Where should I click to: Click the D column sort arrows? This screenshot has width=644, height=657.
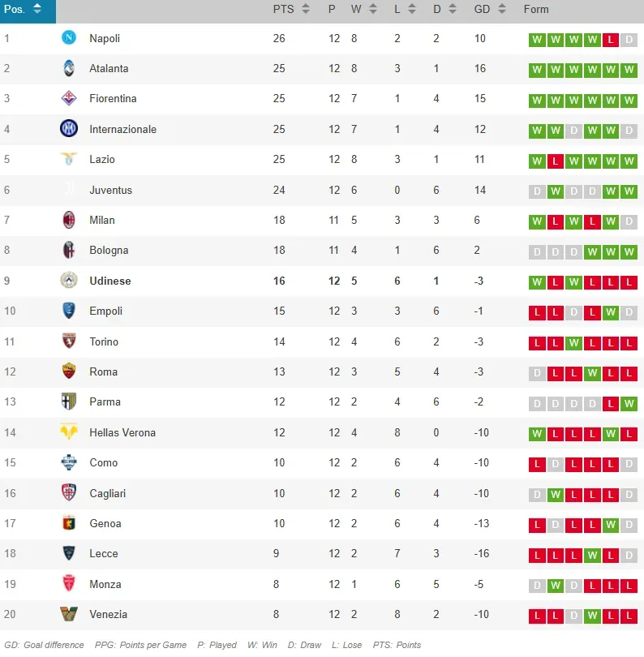point(450,9)
